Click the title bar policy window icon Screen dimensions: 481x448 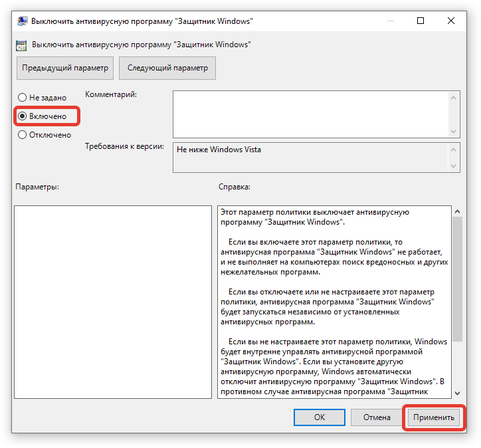pyautogui.click(x=22, y=21)
